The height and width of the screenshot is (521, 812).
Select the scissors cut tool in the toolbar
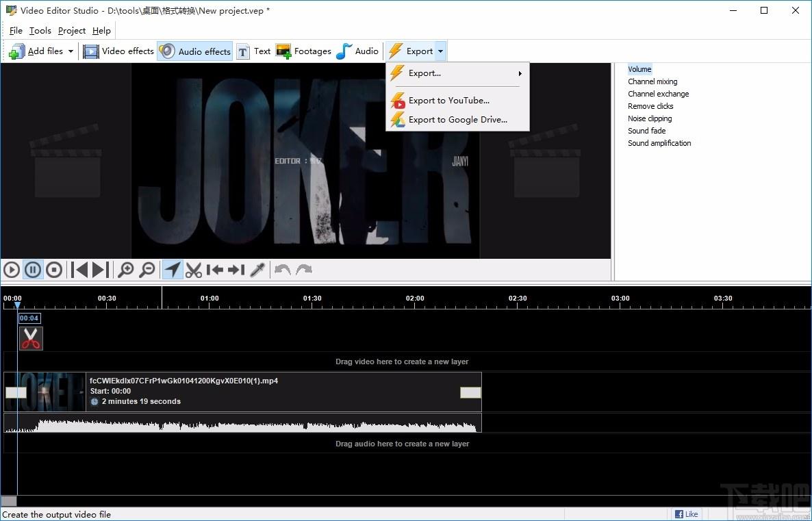(194, 270)
